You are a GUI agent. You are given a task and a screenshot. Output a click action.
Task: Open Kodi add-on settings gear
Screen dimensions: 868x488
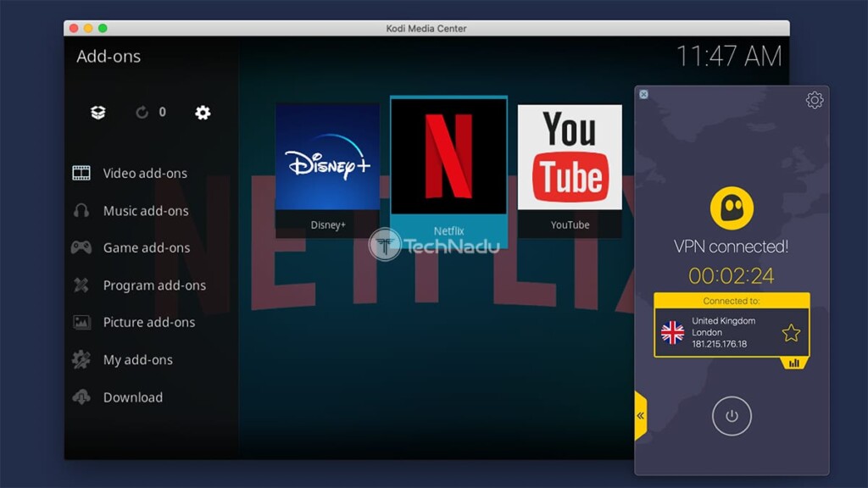click(203, 113)
